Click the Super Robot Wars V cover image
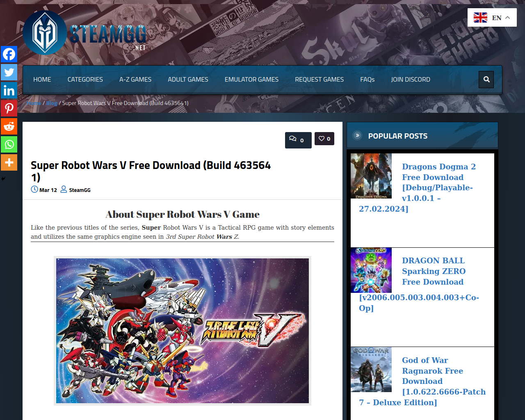Viewport: 525px width, 420px height. (x=183, y=331)
